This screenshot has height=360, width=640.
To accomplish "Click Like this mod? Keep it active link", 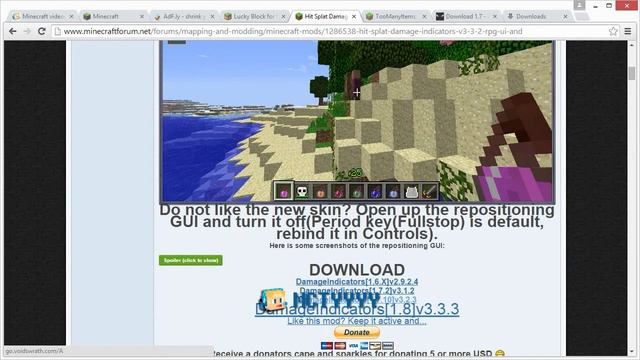I will click(357, 321).
